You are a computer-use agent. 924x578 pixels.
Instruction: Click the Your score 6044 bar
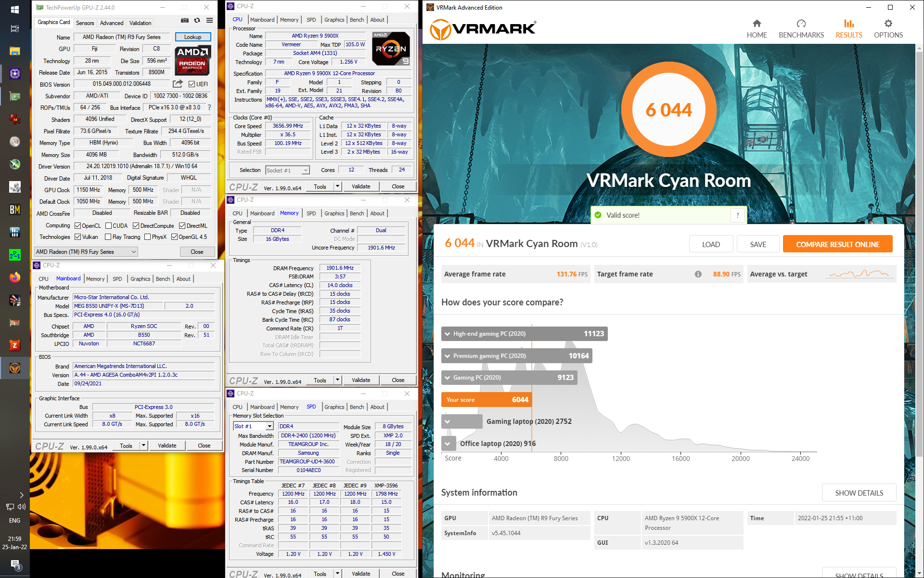point(486,400)
